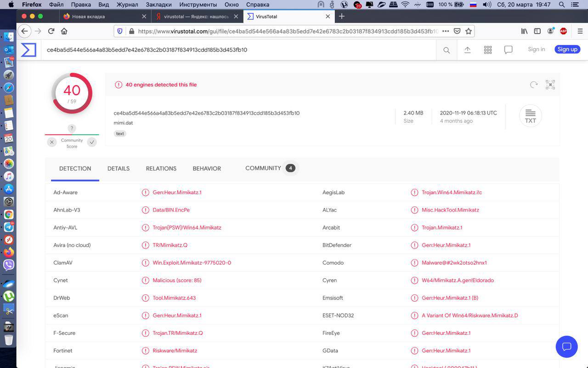Click the mimi.dat file name
The image size is (588, 368).
tap(123, 123)
